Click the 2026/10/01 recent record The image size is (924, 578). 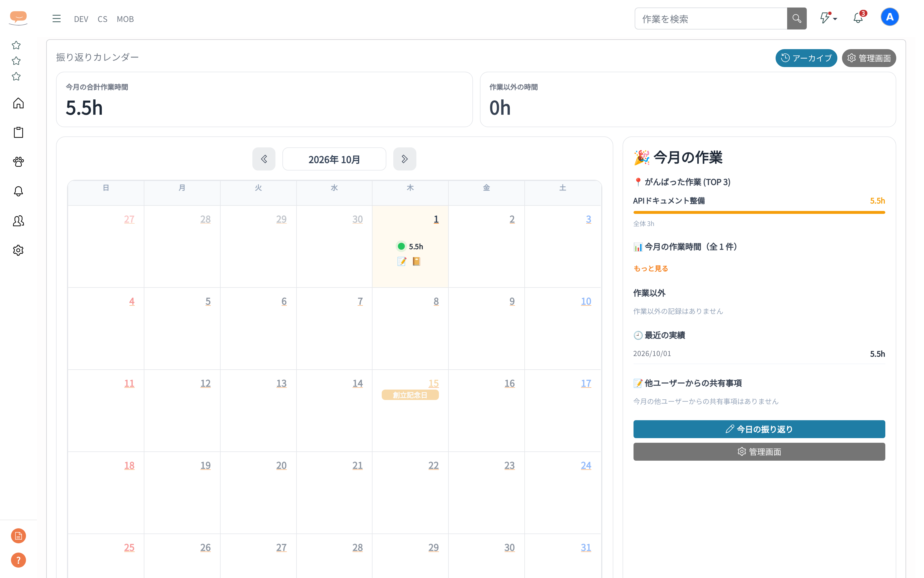pyautogui.click(x=759, y=354)
